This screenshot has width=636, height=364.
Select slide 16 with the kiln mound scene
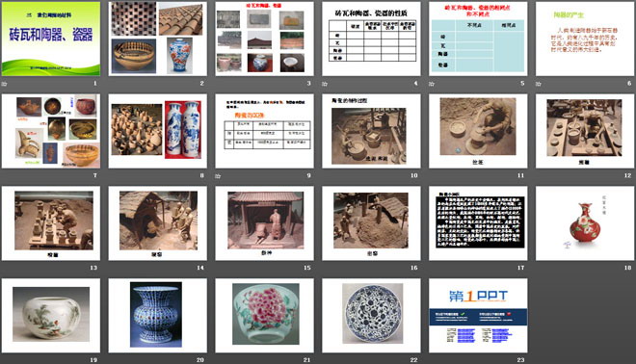[371, 223]
